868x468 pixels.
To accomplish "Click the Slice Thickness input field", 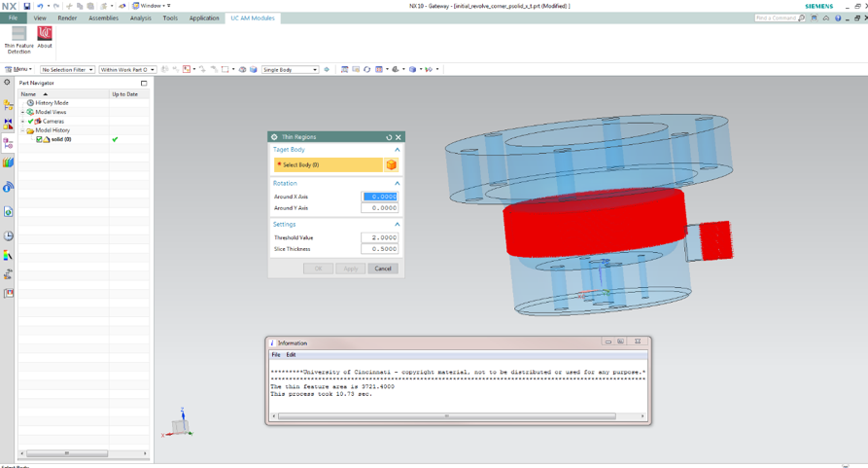I will [x=380, y=249].
